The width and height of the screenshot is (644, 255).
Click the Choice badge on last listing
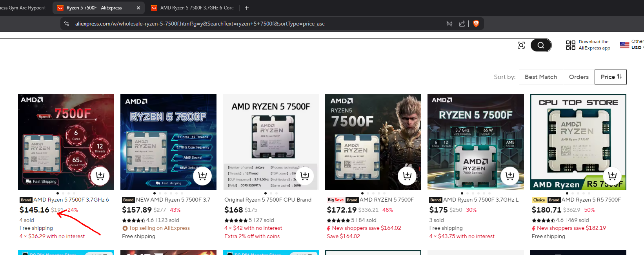tap(539, 200)
